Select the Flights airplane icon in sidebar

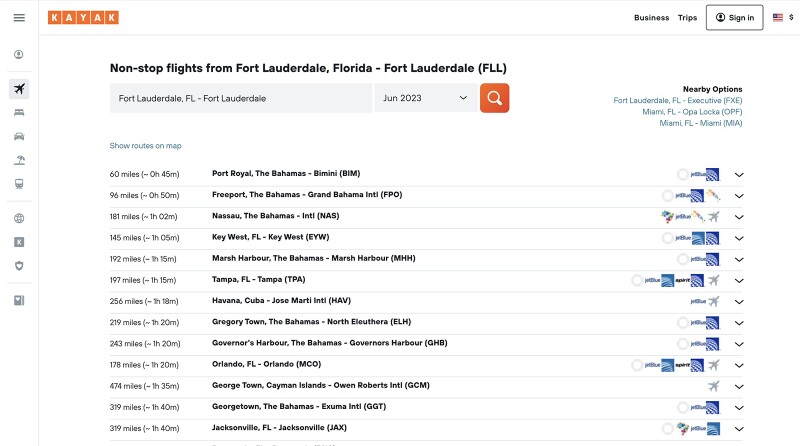(19, 89)
